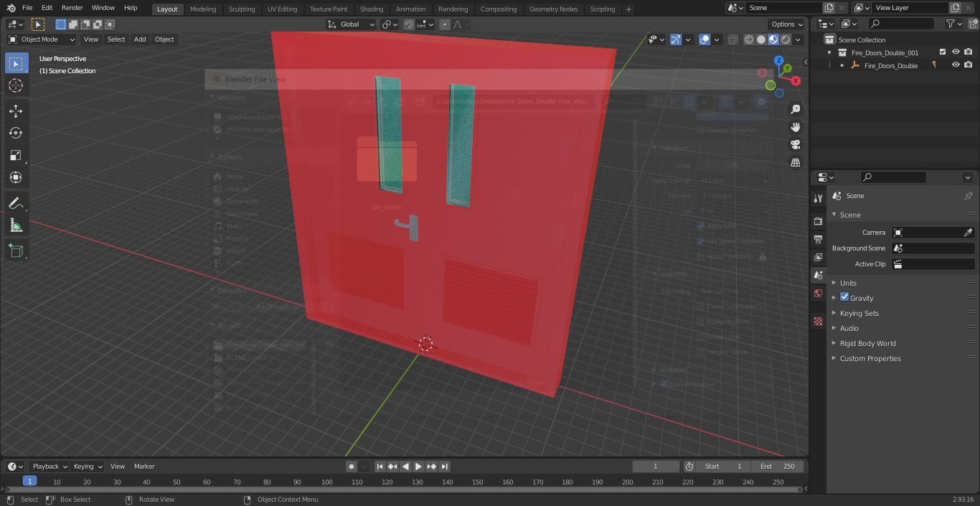Screen dimensions: 980x506
Task: Open the Output properties tab
Action: (x=818, y=239)
